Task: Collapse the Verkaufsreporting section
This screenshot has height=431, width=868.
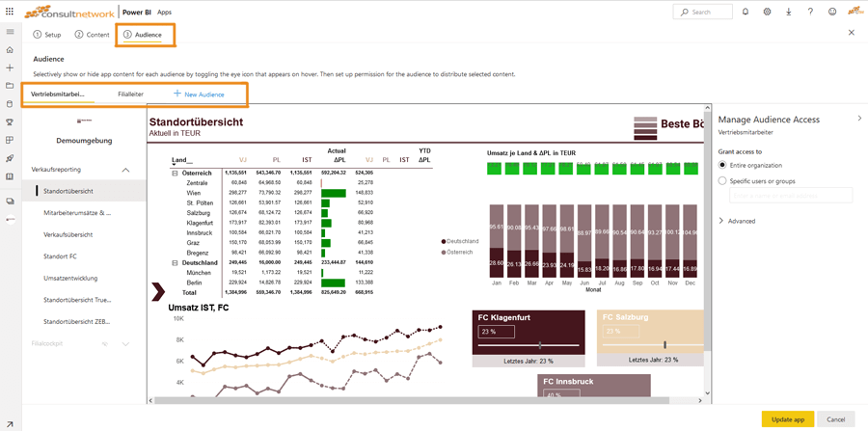Action: point(125,170)
